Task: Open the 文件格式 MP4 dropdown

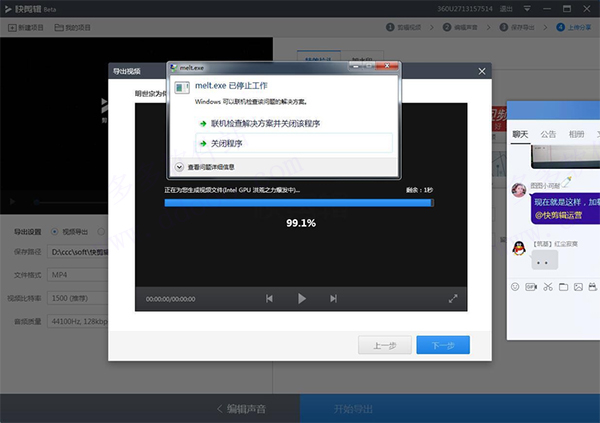Action: coord(78,275)
